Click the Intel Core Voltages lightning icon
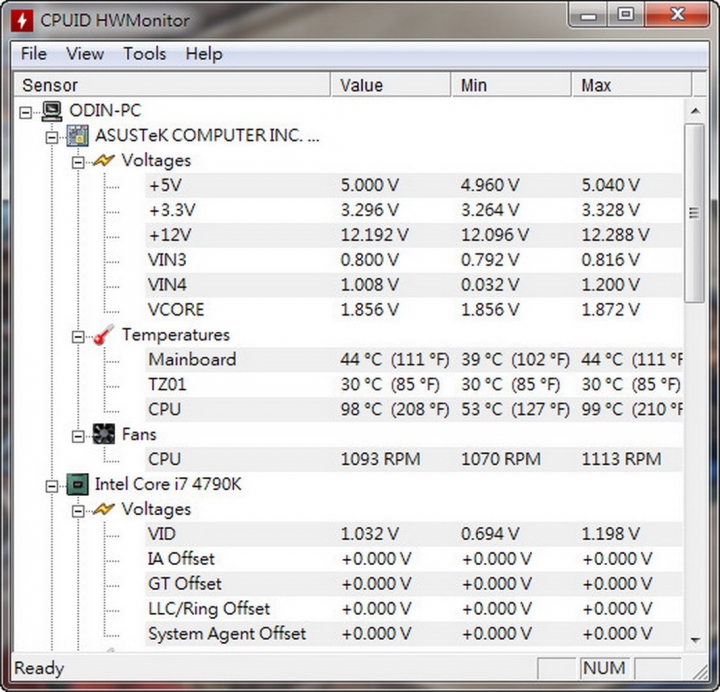 pos(103,509)
